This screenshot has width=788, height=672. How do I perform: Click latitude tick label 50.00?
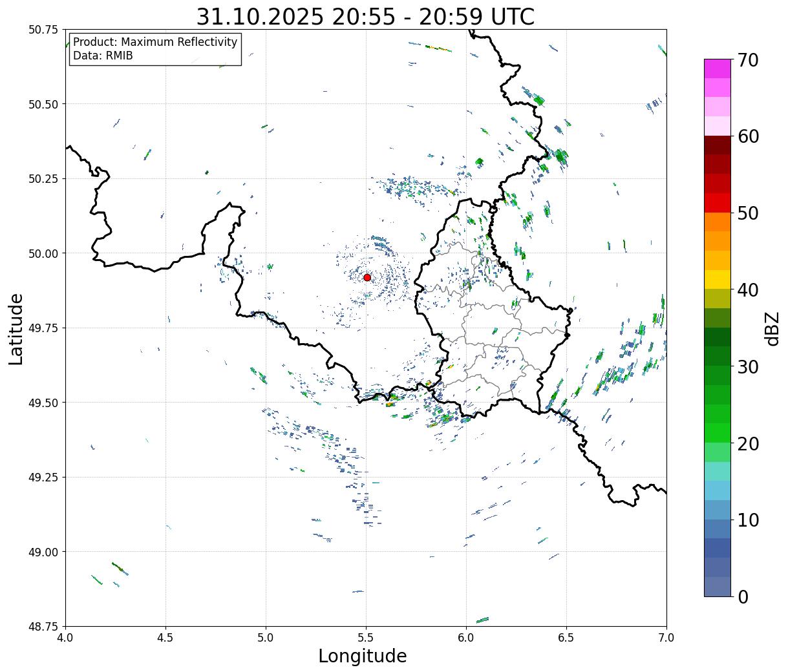(x=43, y=253)
